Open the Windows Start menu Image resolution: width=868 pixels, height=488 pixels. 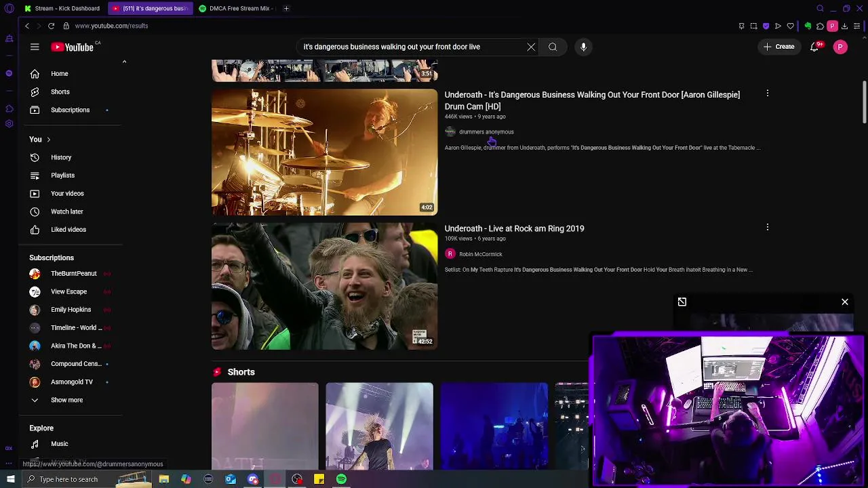coord(10,479)
